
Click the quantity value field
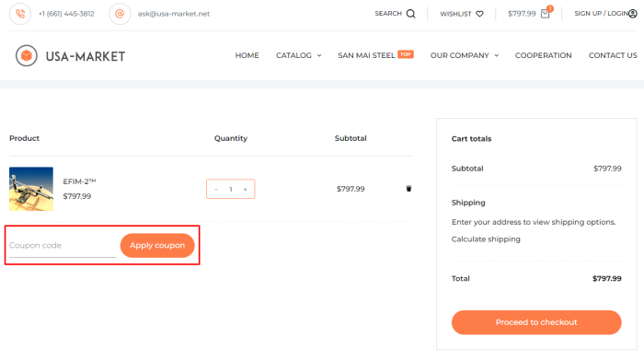click(231, 189)
